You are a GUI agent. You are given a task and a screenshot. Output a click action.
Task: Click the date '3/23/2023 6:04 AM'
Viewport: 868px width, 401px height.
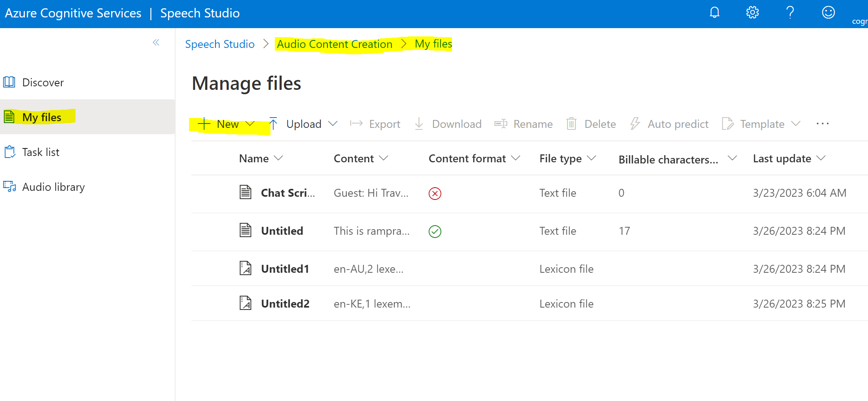(800, 193)
